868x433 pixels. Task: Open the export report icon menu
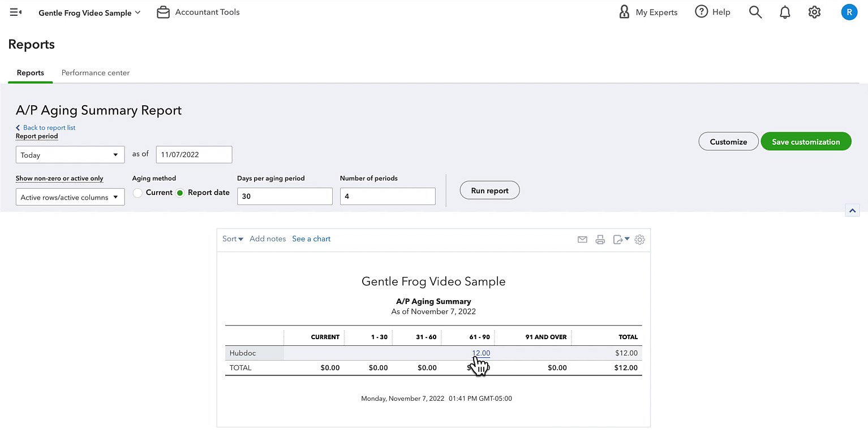point(621,240)
